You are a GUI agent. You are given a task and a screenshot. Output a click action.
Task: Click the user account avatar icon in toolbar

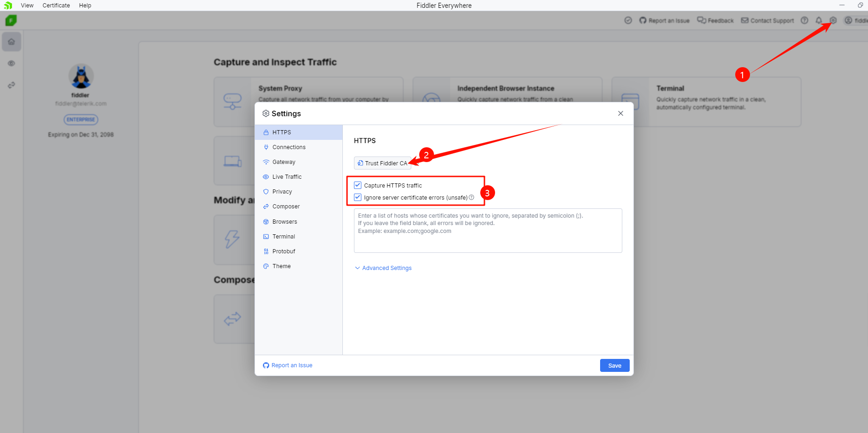point(849,20)
